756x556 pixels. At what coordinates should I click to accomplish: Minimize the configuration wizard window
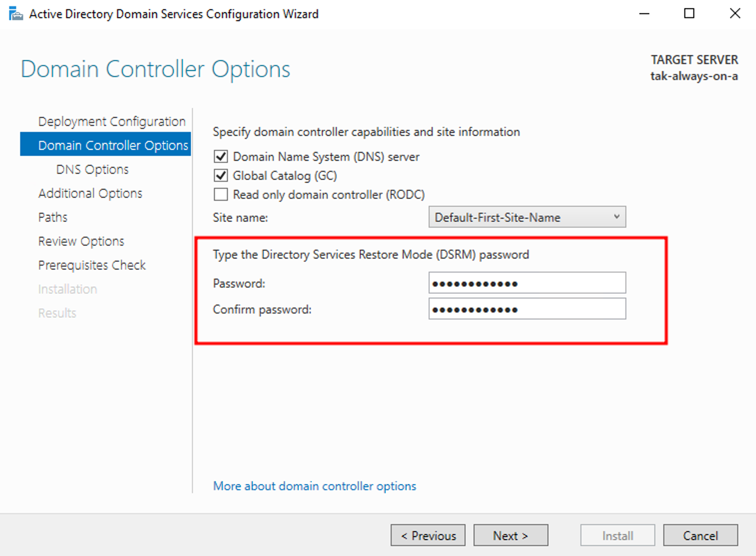(644, 14)
